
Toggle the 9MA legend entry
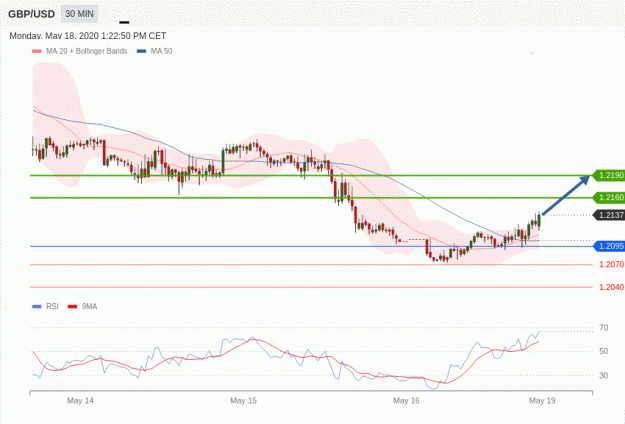click(x=83, y=306)
